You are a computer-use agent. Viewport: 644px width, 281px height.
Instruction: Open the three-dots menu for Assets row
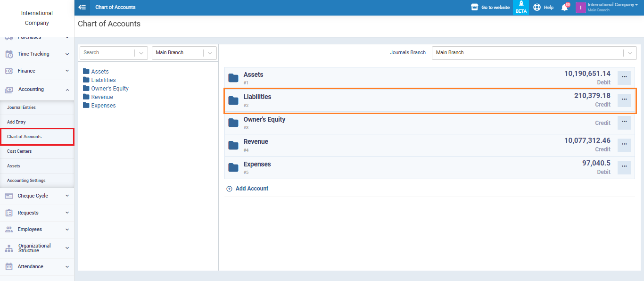point(624,77)
